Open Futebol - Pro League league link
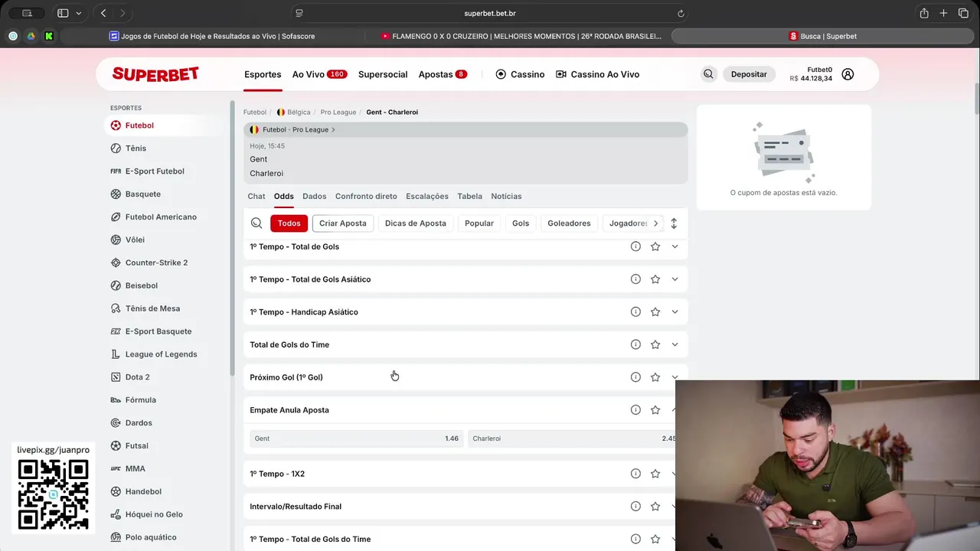Image resolution: width=980 pixels, height=551 pixels. point(295,130)
